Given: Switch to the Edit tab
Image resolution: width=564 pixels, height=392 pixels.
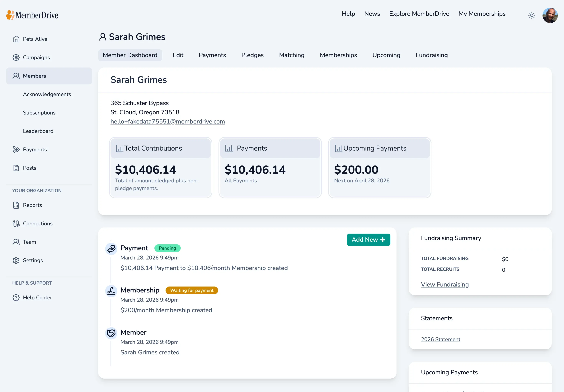Looking at the screenshot, I should pyautogui.click(x=178, y=55).
